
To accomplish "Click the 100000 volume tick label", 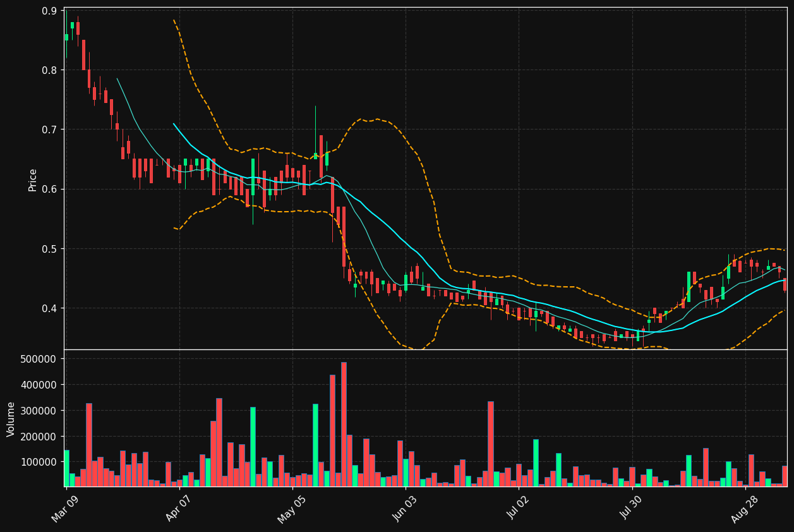I will (40, 462).
